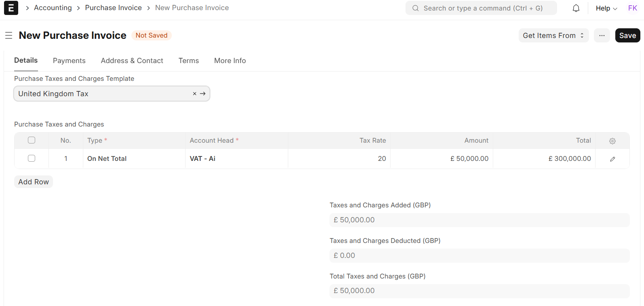The height and width of the screenshot is (306, 644).
Task: Open the Help dropdown menu
Action: pos(606,8)
